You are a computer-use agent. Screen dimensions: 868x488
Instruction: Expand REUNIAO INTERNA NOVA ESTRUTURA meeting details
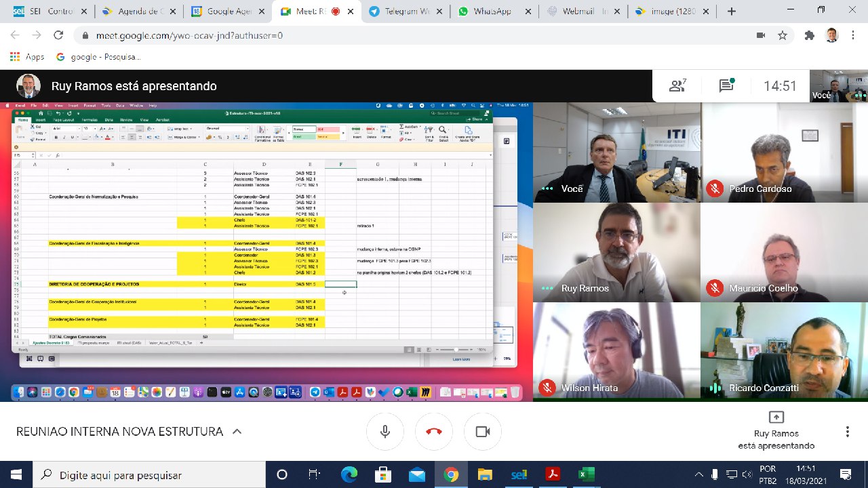(237, 432)
